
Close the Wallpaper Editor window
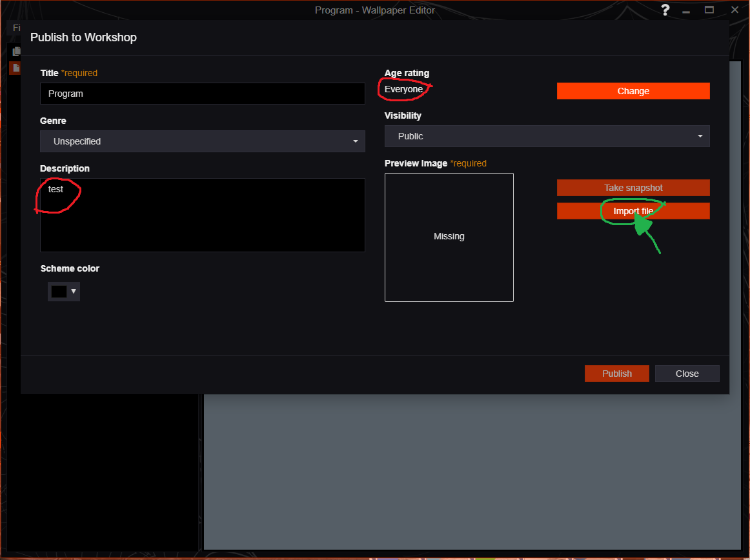coord(735,10)
